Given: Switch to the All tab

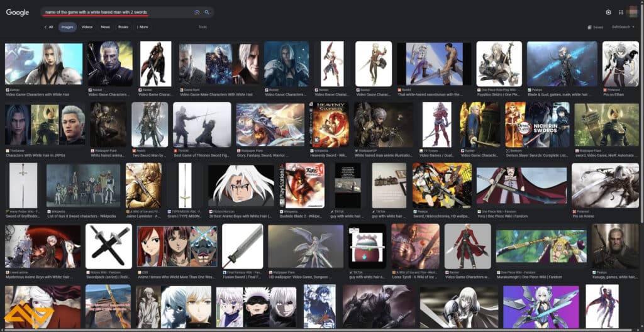Looking at the screenshot, I should (x=49, y=27).
